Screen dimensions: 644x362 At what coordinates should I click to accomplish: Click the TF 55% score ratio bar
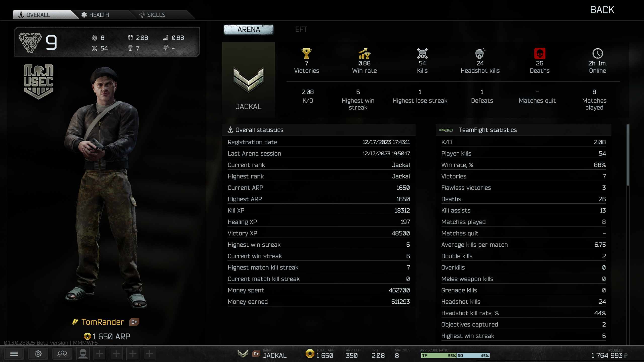[439, 355]
